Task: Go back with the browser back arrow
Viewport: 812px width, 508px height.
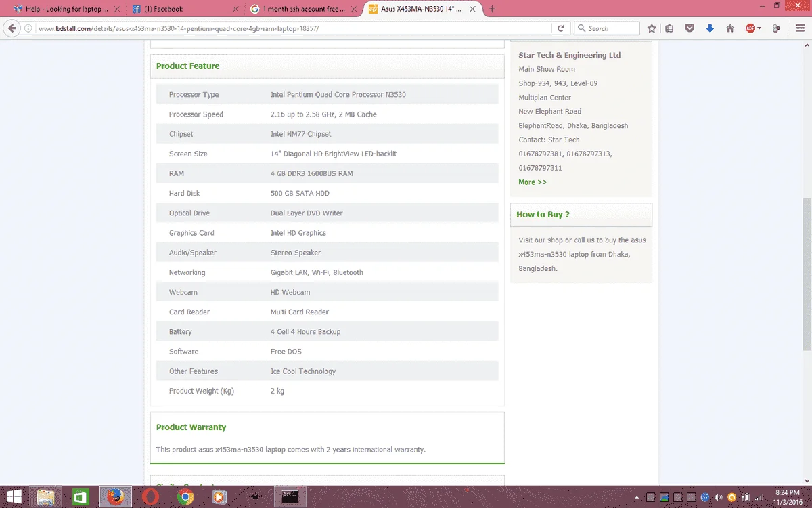Action: (x=12, y=28)
